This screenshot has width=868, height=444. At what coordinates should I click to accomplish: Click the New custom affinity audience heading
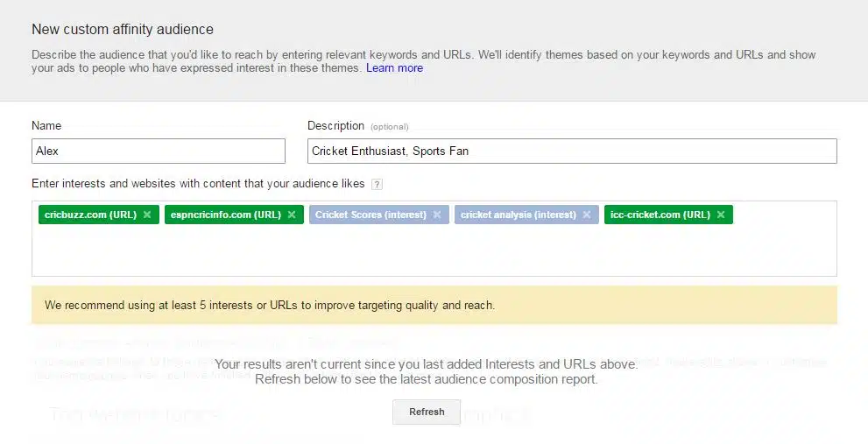[123, 30]
